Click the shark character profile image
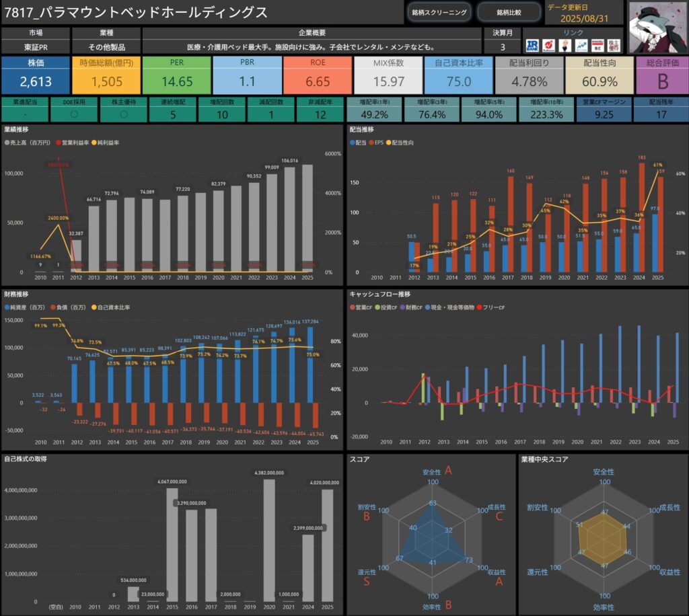This screenshot has height=616, width=689. click(x=657, y=27)
